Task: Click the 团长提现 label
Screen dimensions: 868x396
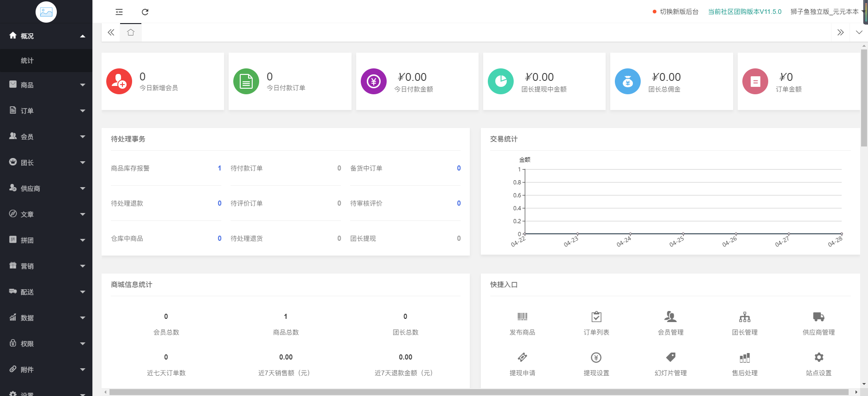Action: [363, 238]
